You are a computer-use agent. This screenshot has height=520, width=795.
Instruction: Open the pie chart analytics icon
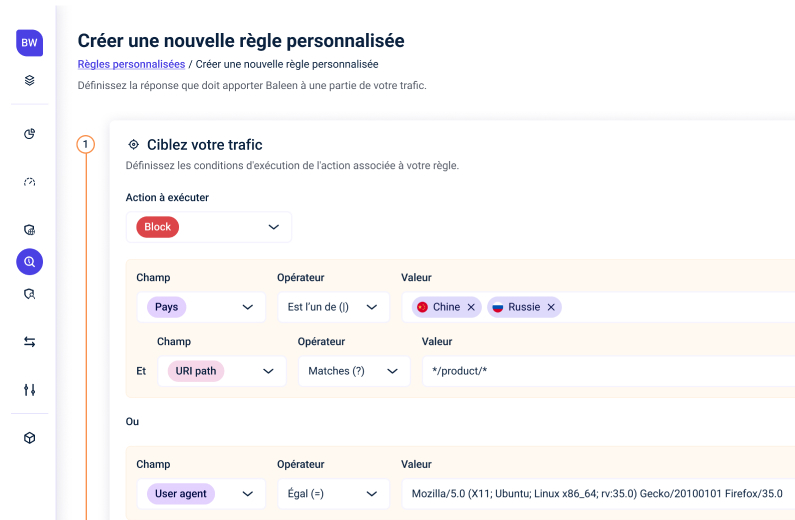pyautogui.click(x=29, y=134)
